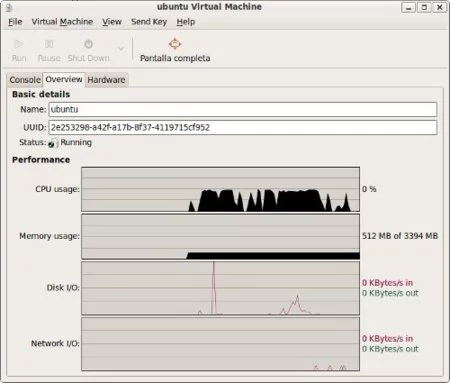Open the View menu
Screen dimensions: 450x383
click(112, 22)
